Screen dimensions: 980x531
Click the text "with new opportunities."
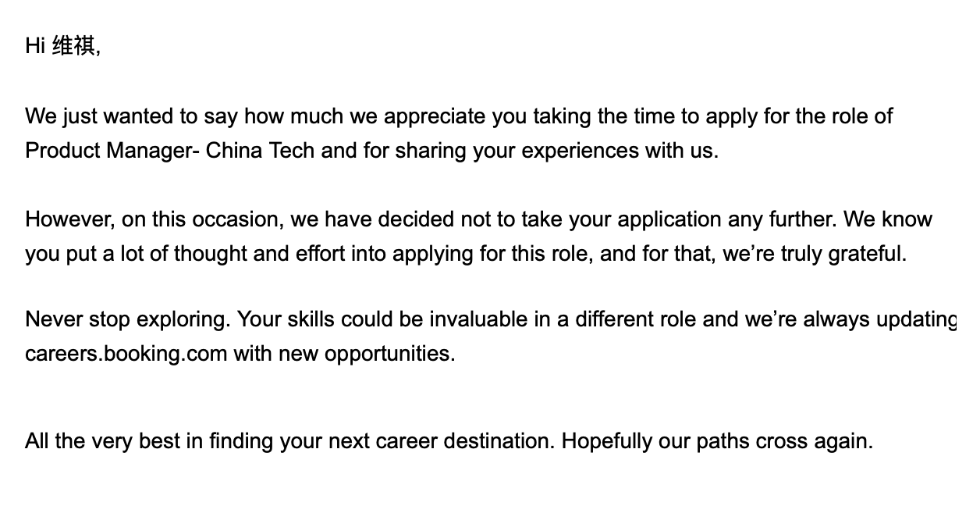[x=344, y=354]
